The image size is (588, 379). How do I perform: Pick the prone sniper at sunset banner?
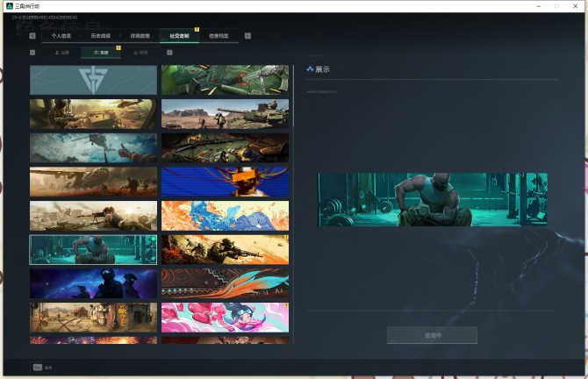coord(93,216)
